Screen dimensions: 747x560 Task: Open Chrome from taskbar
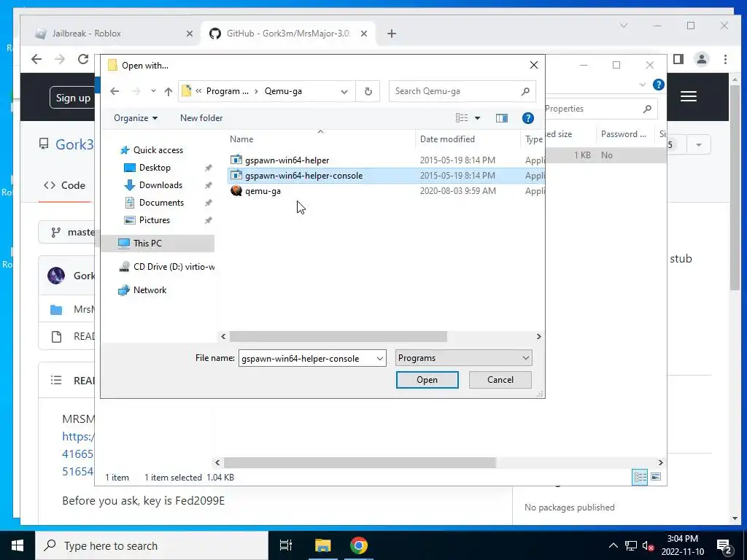coord(359,545)
